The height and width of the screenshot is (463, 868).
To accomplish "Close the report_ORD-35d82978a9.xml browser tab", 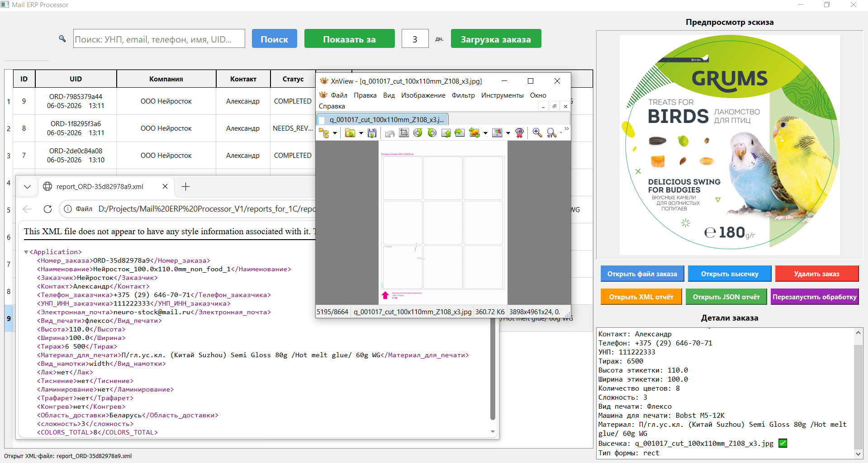I will coord(165,186).
